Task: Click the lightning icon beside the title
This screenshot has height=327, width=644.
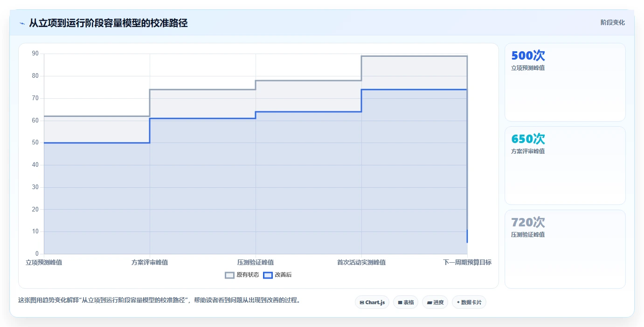Action: tap(22, 23)
